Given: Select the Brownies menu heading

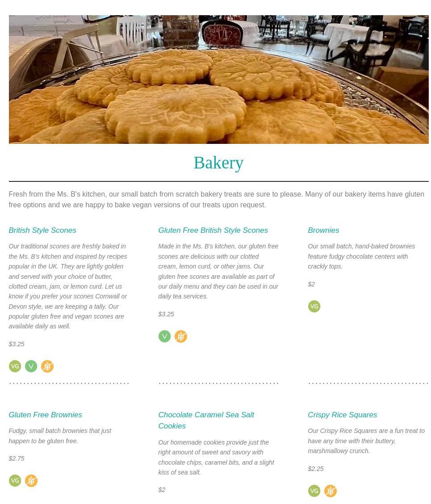Looking at the screenshot, I should tap(323, 230).
